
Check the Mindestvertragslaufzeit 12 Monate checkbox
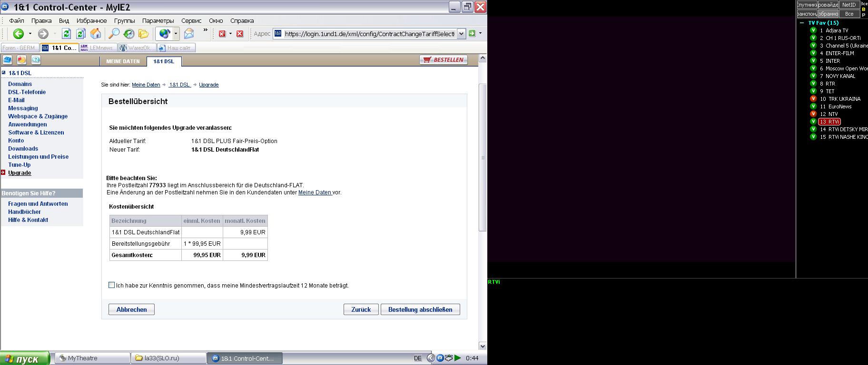111,285
